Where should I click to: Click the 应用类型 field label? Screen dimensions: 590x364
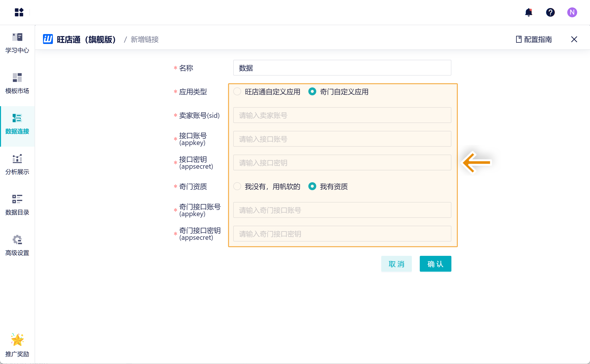193,92
